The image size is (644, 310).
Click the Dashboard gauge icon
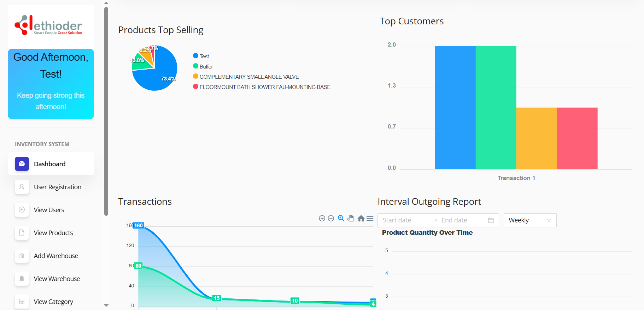click(x=22, y=164)
